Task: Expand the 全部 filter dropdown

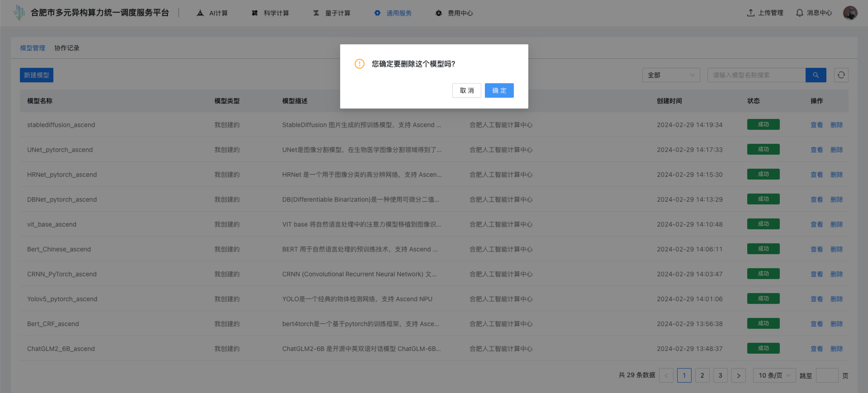Action: click(671, 75)
